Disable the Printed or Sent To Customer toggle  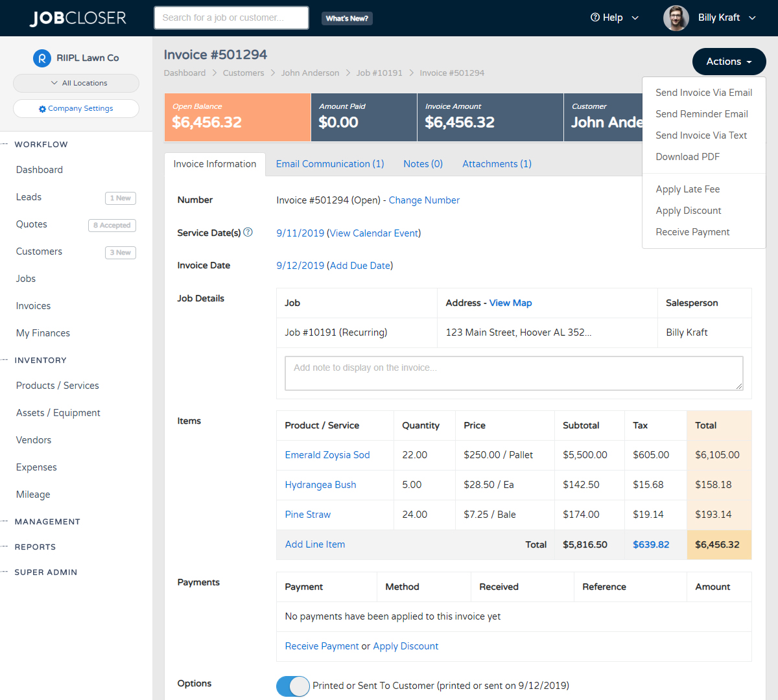[292, 686]
